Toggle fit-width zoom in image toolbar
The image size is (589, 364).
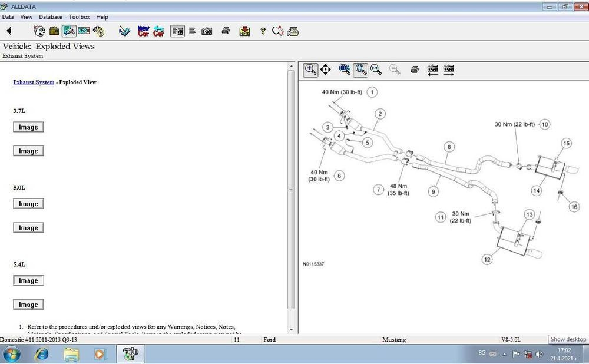click(376, 70)
